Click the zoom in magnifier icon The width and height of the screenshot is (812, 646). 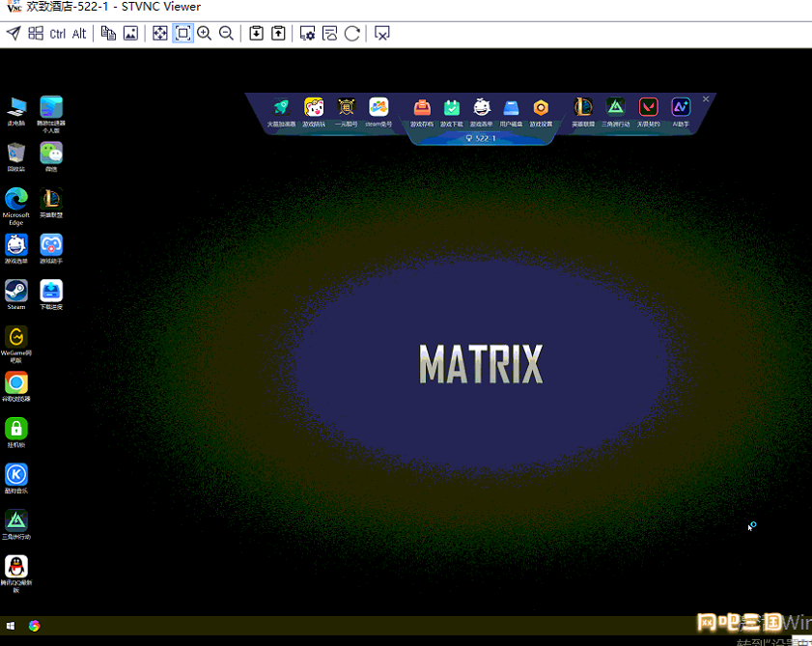pyautogui.click(x=205, y=34)
